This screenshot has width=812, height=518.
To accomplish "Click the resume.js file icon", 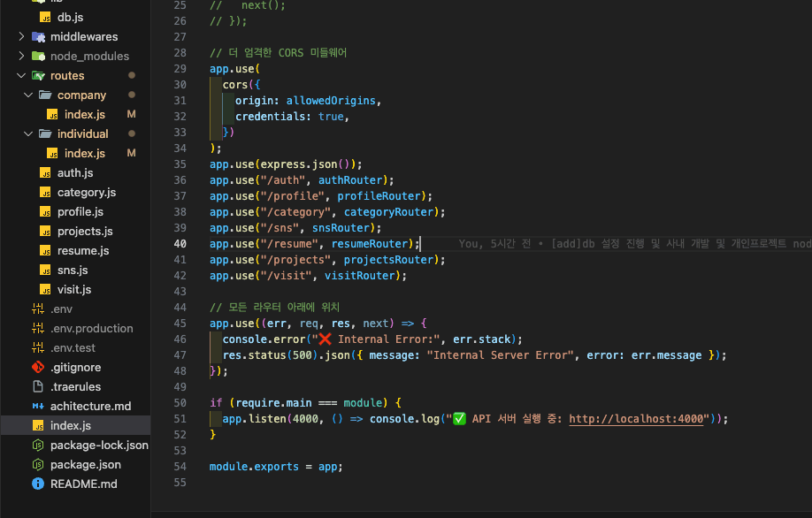I will [46, 251].
